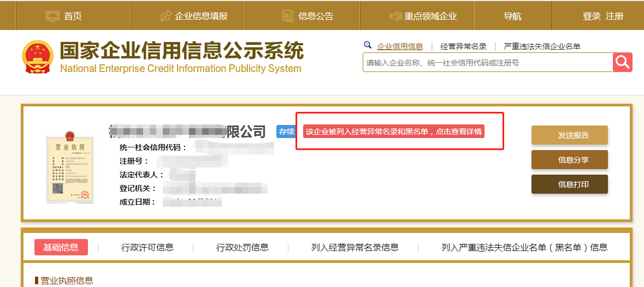This screenshot has height=287, width=644.
Task: Click the 信息公告 document icon
Action: point(288,16)
